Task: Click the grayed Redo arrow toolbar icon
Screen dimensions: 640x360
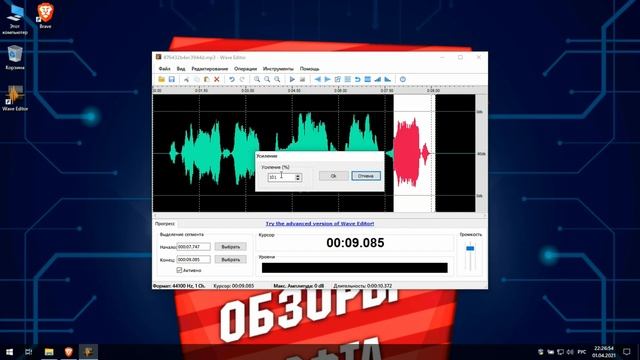Action: [x=242, y=79]
